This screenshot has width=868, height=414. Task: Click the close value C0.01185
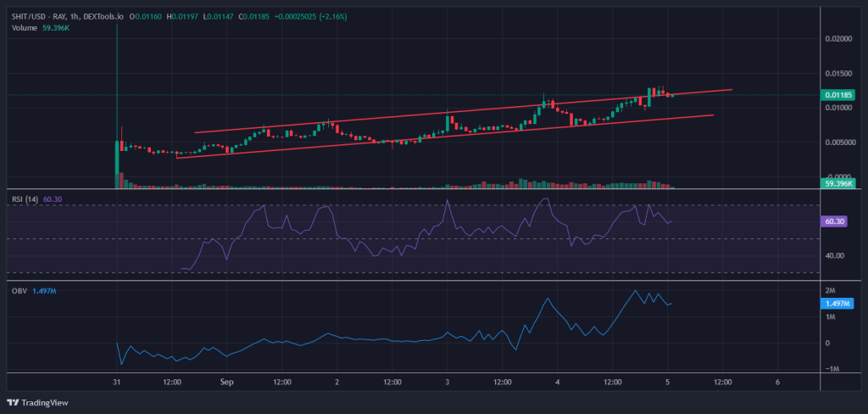tap(253, 17)
